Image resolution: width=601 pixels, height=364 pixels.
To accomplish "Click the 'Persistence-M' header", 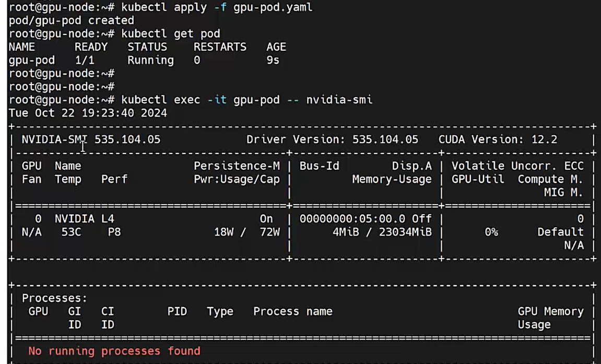I will point(237,166).
